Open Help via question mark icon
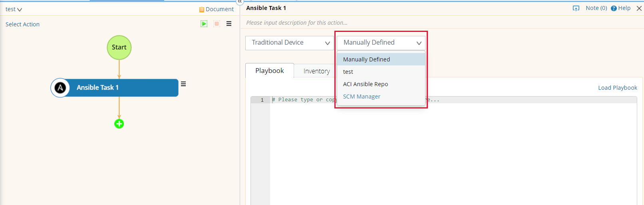This screenshot has height=205, width=644. (614, 8)
